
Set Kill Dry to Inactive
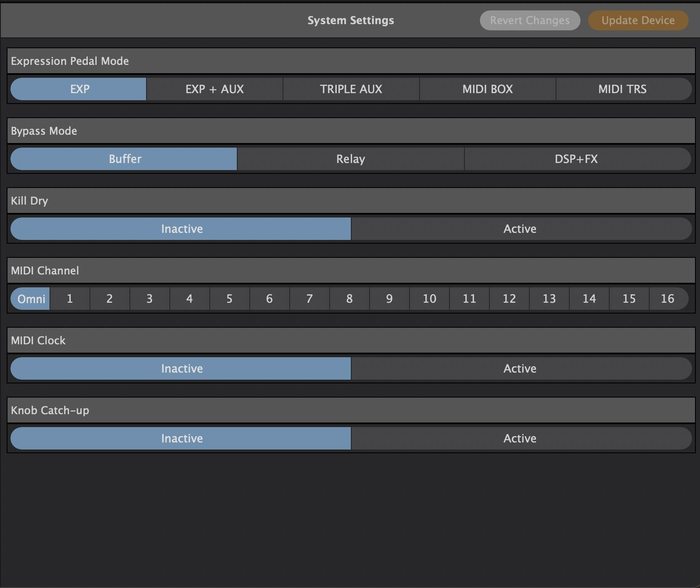(181, 229)
